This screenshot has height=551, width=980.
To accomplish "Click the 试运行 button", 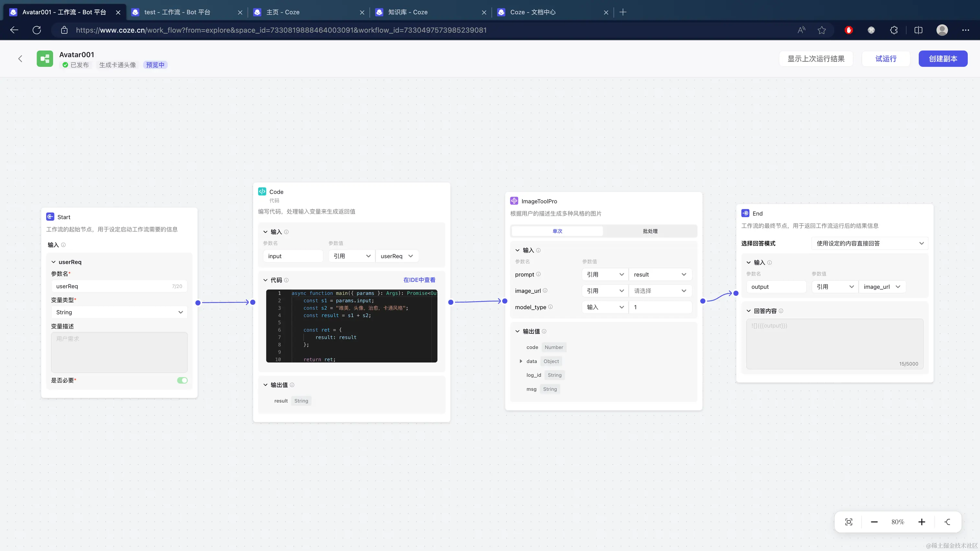I will point(886,59).
